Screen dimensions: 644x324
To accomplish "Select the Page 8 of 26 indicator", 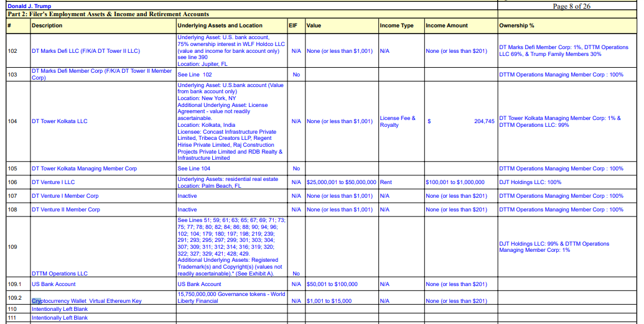I will (572, 6).
